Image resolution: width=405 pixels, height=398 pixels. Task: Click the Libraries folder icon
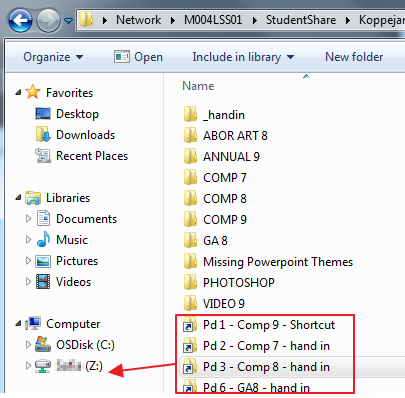coord(33,198)
